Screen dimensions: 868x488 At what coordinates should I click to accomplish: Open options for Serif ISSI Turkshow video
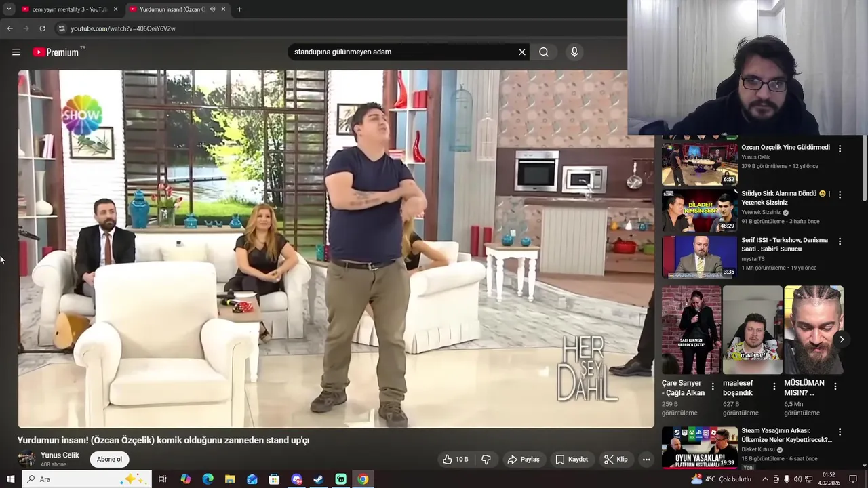(840, 241)
